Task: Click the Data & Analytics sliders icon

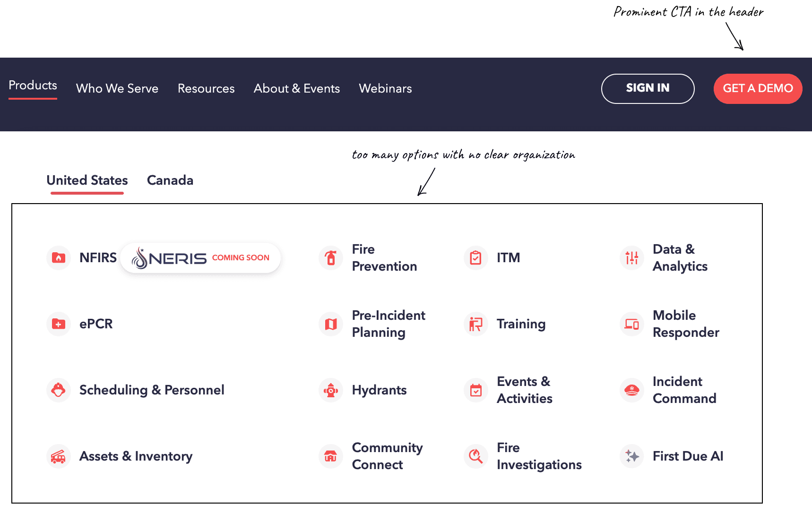Action: [632, 258]
